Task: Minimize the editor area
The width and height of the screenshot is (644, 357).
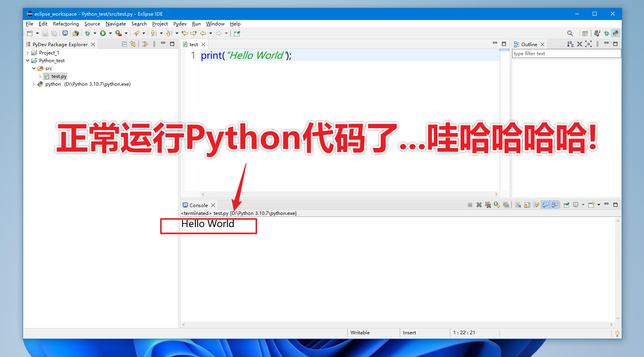Action: click(495, 43)
